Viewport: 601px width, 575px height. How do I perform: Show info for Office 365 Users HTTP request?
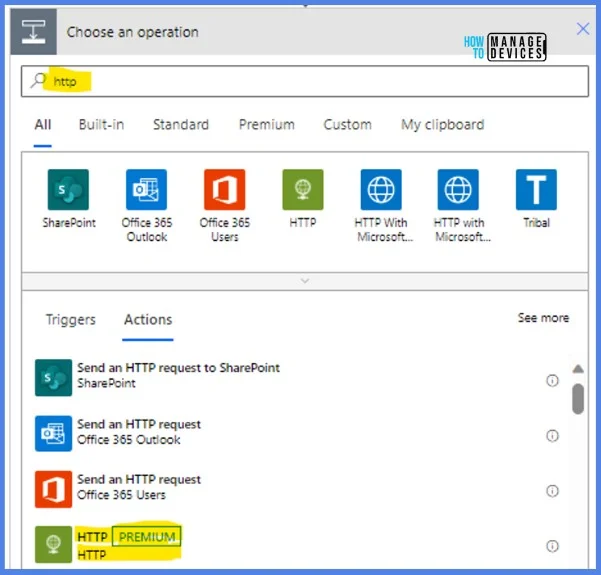552,491
